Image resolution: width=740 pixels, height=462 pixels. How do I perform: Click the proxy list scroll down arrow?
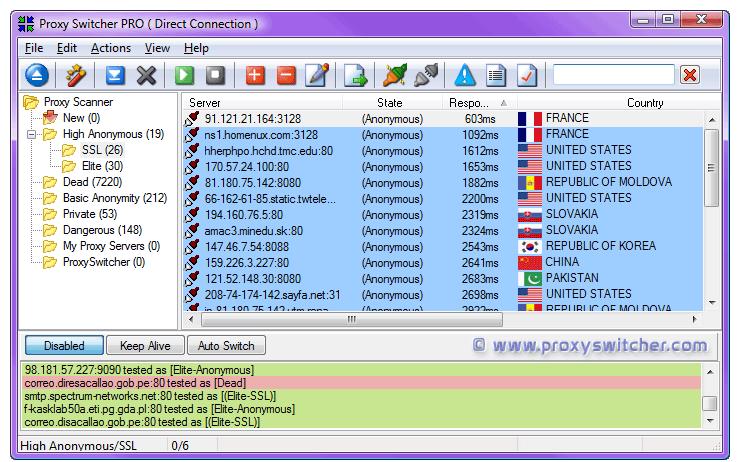click(712, 302)
